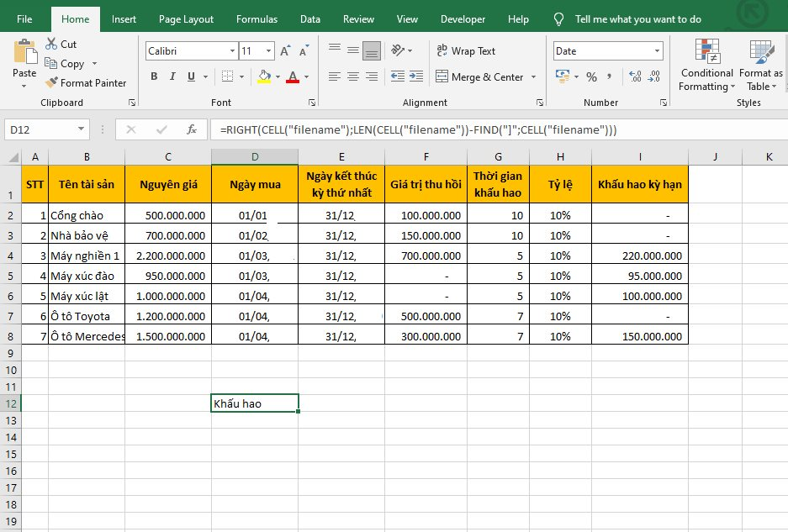This screenshot has width=788, height=532.
Task: Expand the Merge & Center dropdown arrow
Action: [532, 77]
